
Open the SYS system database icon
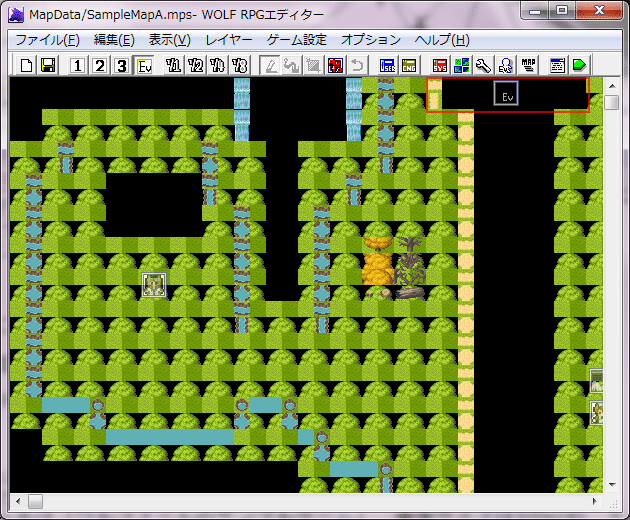point(440,65)
